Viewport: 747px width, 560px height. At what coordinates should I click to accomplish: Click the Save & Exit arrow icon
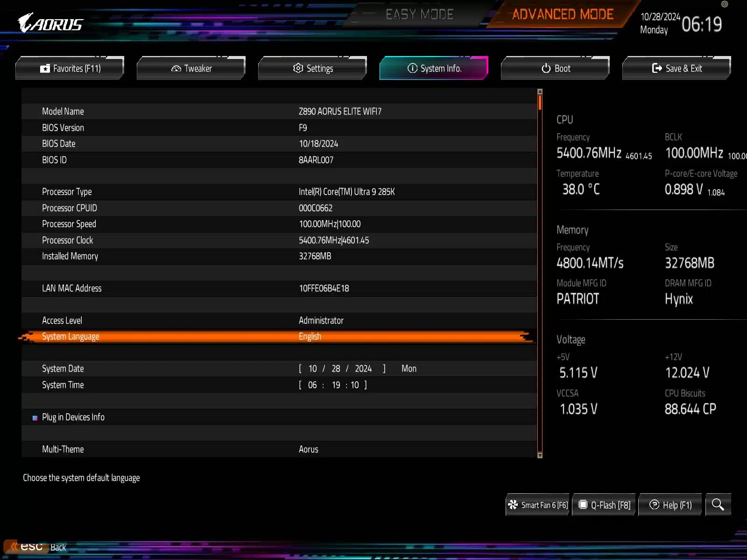(x=657, y=68)
